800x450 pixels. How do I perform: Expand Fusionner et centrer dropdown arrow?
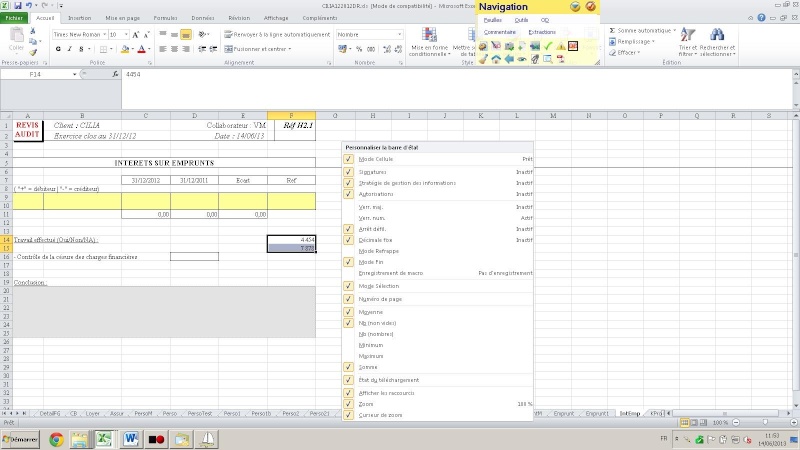pos(290,49)
